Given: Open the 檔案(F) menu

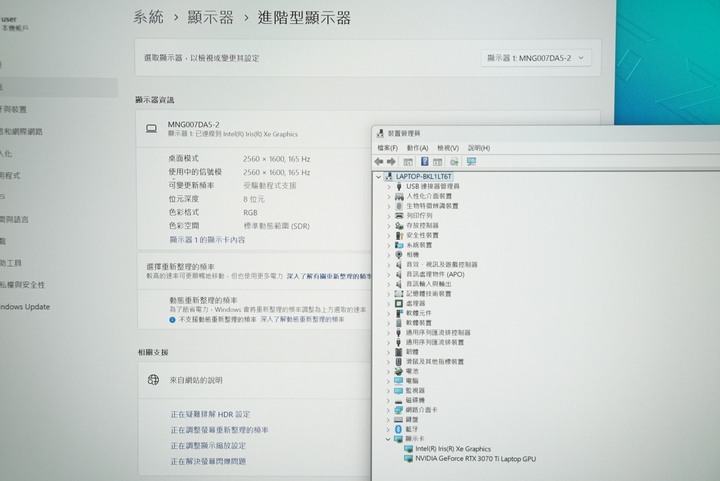Looking at the screenshot, I should tap(389, 147).
